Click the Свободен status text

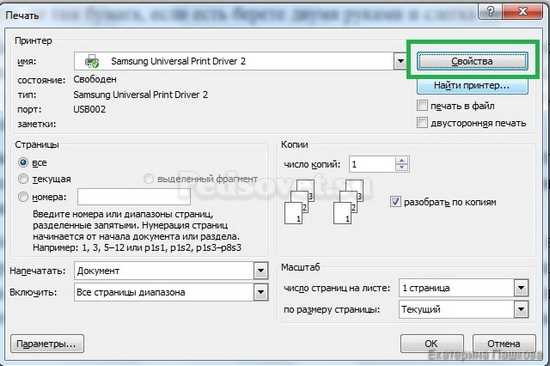(95, 79)
